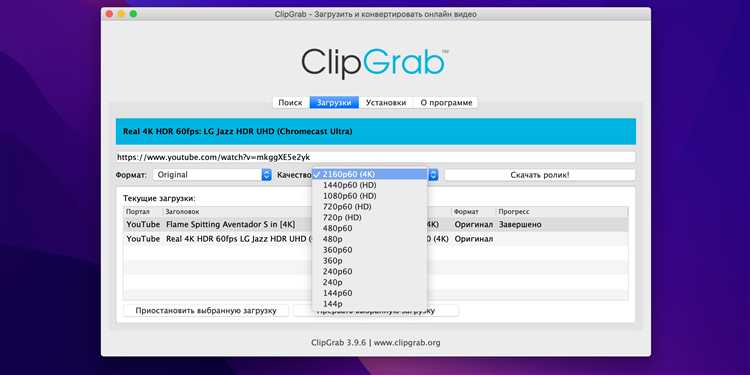Open the Поиск tab
The height and width of the screenshot is (375, 750).
point(290,102)
